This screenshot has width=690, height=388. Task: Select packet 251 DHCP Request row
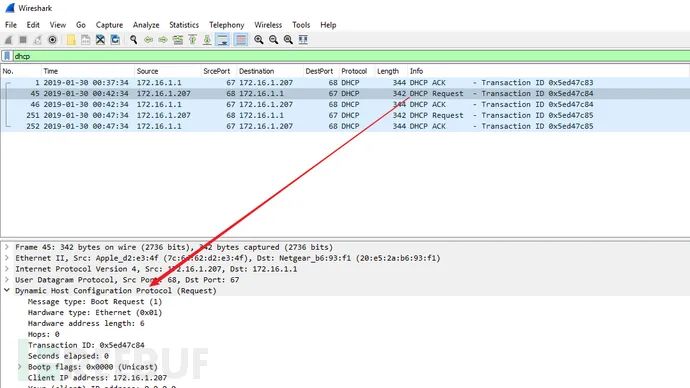click(x=345, y=115)
